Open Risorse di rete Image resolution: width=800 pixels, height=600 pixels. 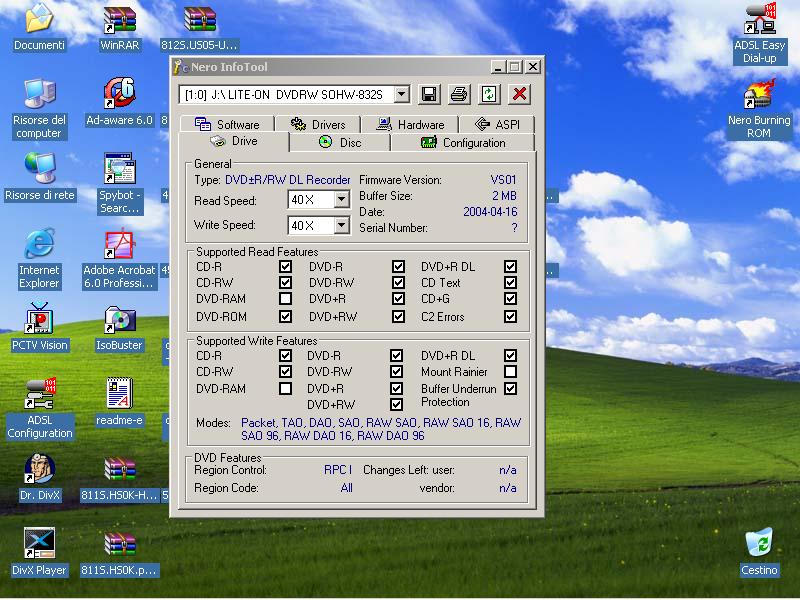pyautogui.click(x=39, y=177)
